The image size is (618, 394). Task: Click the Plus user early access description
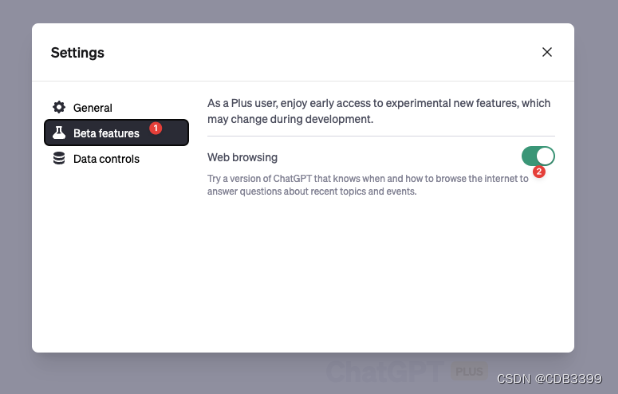click(379, 111)
